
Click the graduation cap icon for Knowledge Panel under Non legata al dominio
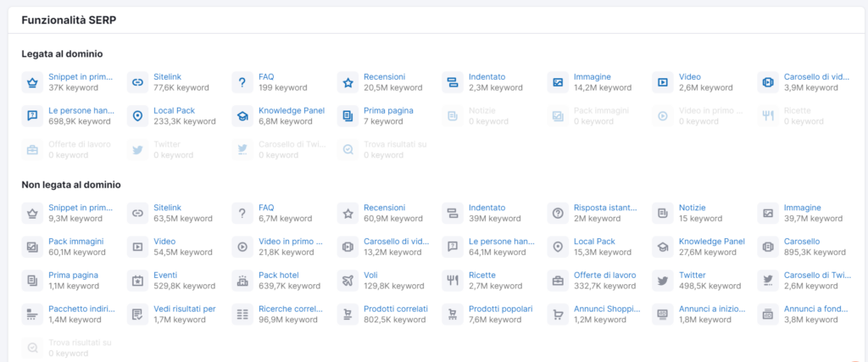pyautogui.click(x=662, y=247)
